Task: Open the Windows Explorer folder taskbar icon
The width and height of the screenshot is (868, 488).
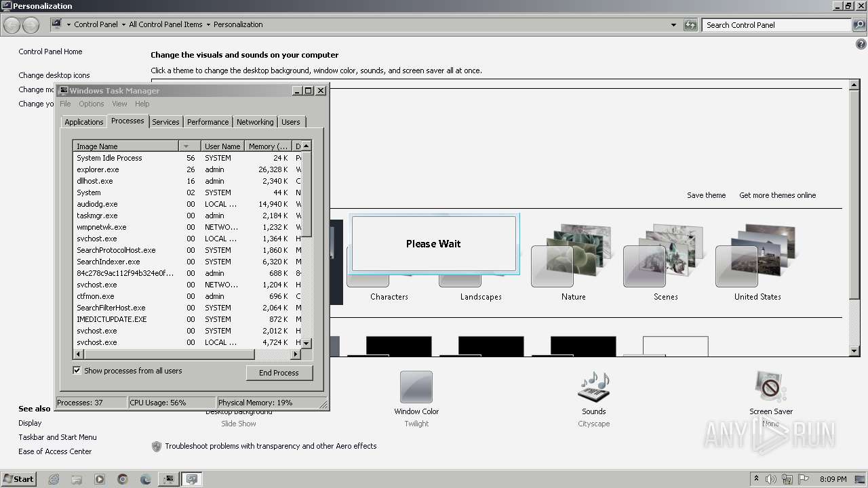Action: point(77,479)
